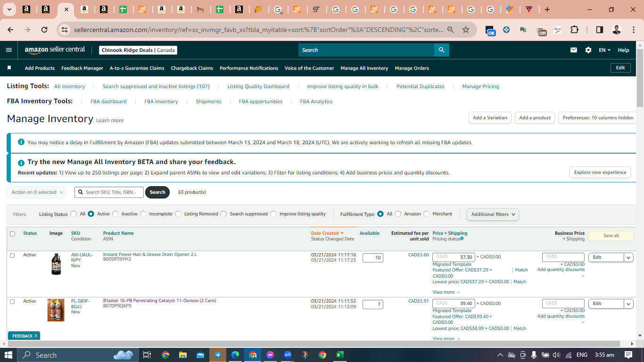Select the Incomplete listing status radio
Image resolution: width=644 pixels, height=362 pixels.
click(143, 214)
